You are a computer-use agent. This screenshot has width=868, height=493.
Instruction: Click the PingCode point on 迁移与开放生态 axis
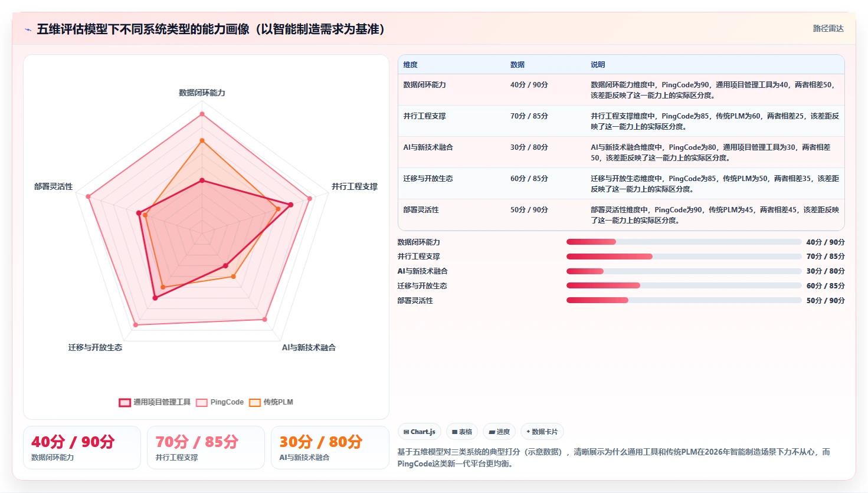tap(136, 324)
